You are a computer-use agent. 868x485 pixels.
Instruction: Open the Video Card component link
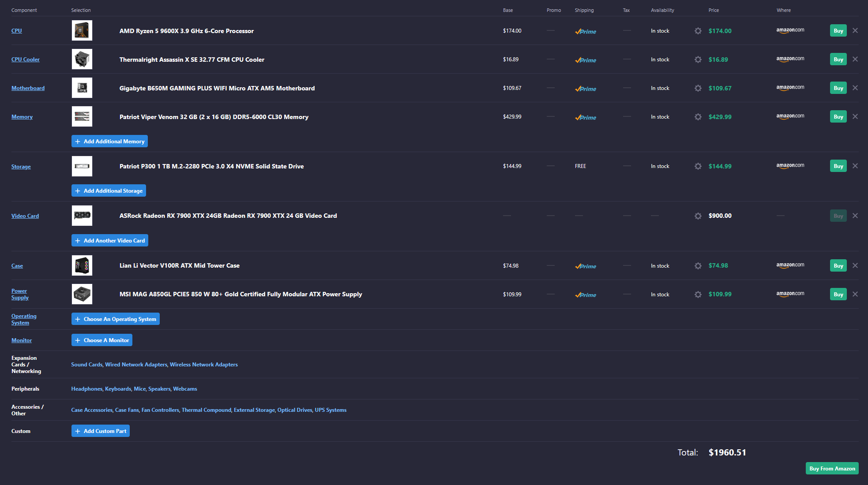pyautogui.click(x=25, y=216)
